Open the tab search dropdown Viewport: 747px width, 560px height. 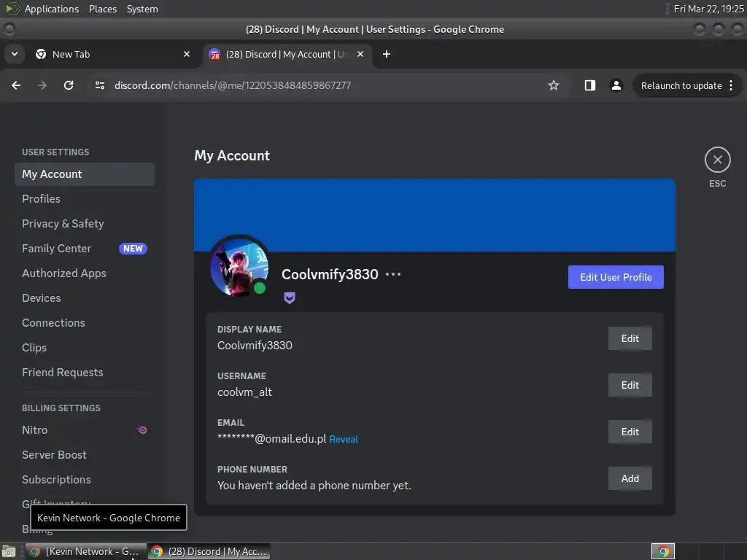coord(15,54)
